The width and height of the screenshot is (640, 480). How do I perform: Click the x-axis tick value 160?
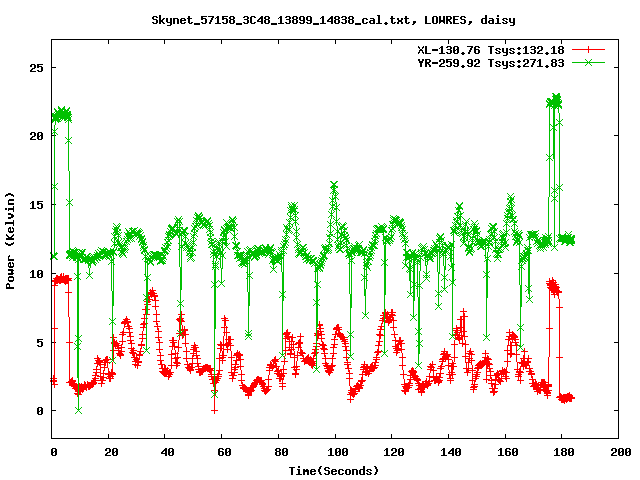click(507, 452)
